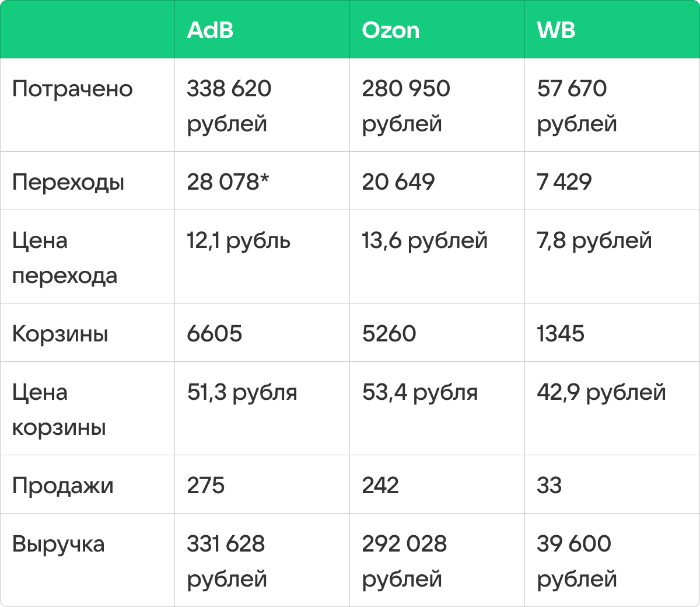Viewport: 700px width, 607px height.
Task: Click the 331 628 рублей revenue cell
Action: pos(226,561)
